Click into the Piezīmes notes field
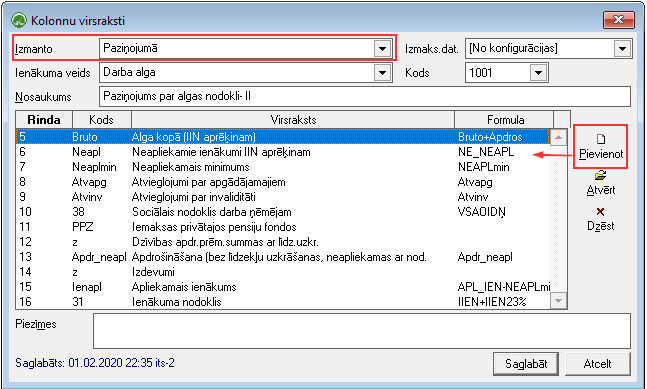 click(x=362, y=331)
